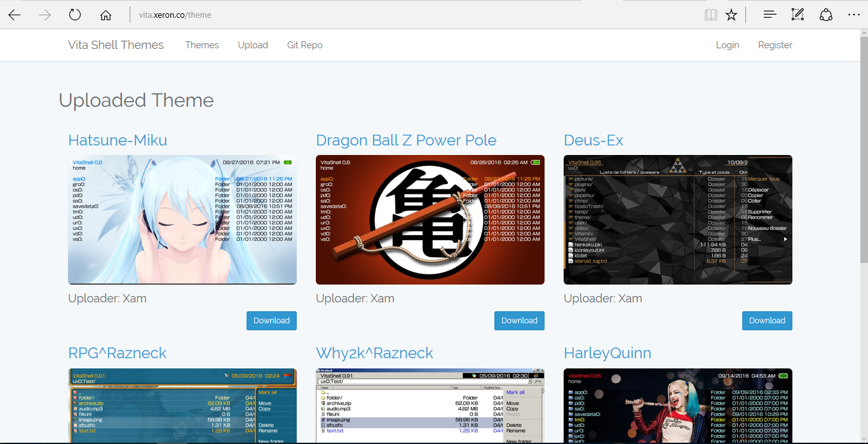Download the Hatsune-Miku theme

[x=271, y=321]
